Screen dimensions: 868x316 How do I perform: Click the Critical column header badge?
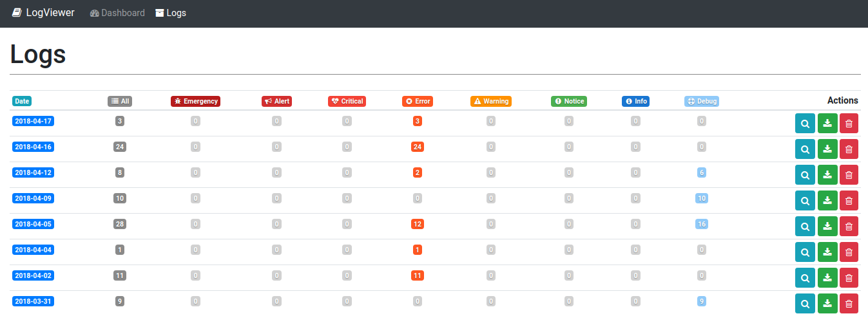[x=347, y=101]
